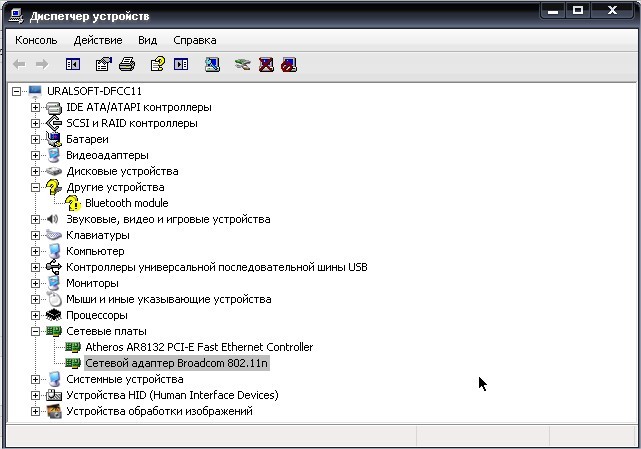Expand Звуковые, видео и игровые устройства
Image resolution: width=641 pixels, height=449 pixels.
click(x=35, y=219)
